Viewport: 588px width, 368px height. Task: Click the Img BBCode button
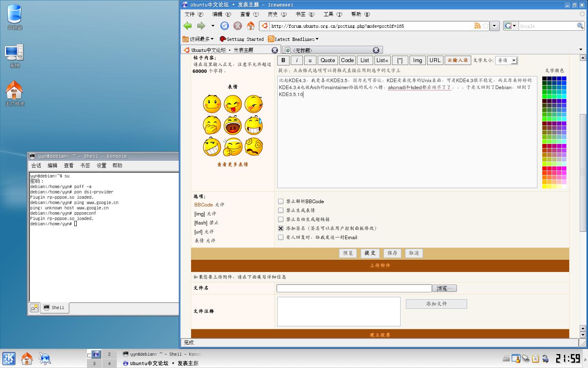(x=417, y=60)
